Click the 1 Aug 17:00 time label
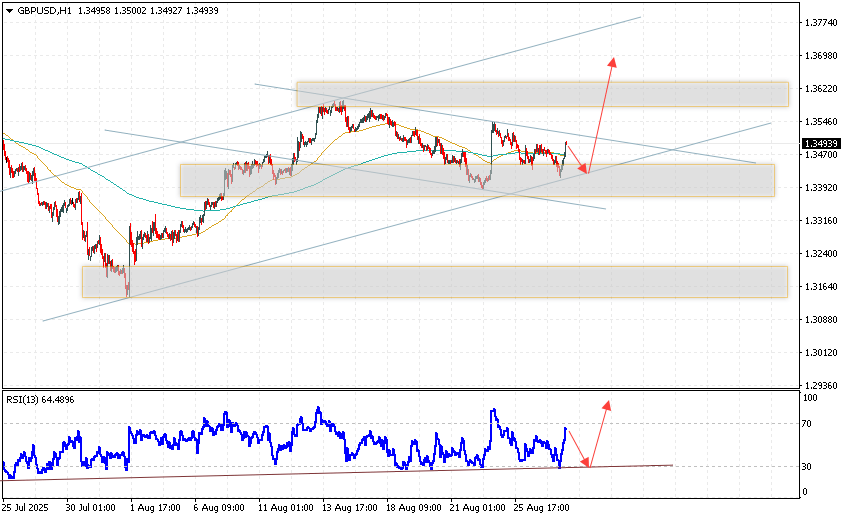 (x=155, y=508)
